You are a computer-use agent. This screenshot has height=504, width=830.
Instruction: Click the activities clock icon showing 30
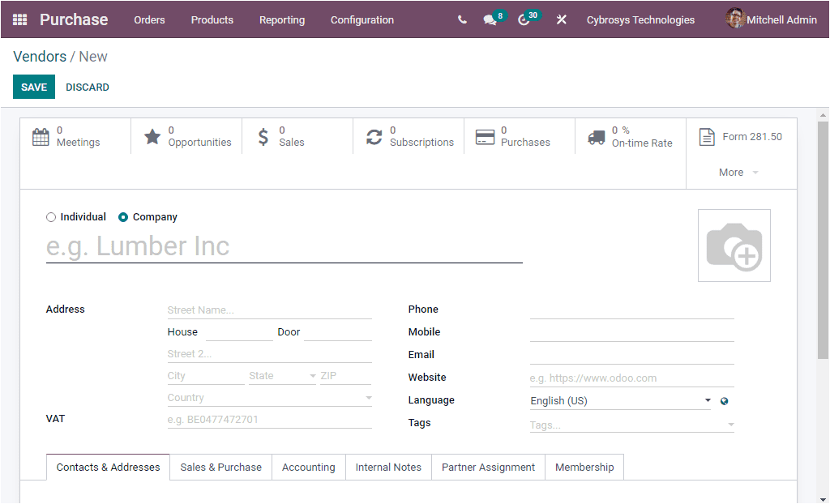(x=525, y=19)
